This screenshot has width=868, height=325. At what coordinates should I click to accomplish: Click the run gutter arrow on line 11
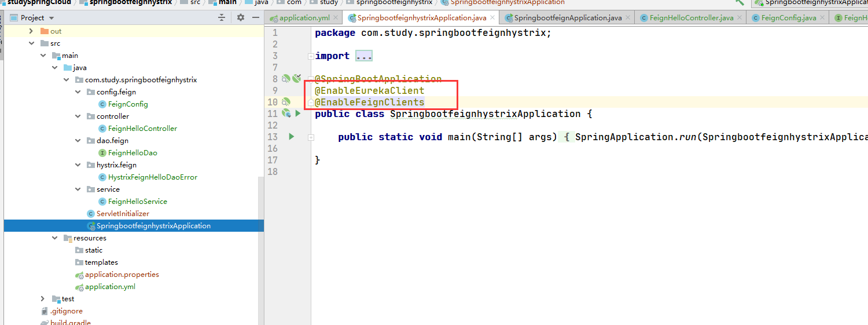click(298, 114)
